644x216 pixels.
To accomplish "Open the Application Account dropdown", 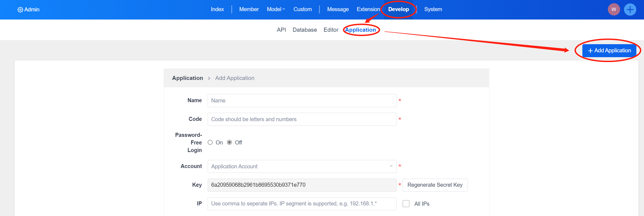I will click(299, 166).
